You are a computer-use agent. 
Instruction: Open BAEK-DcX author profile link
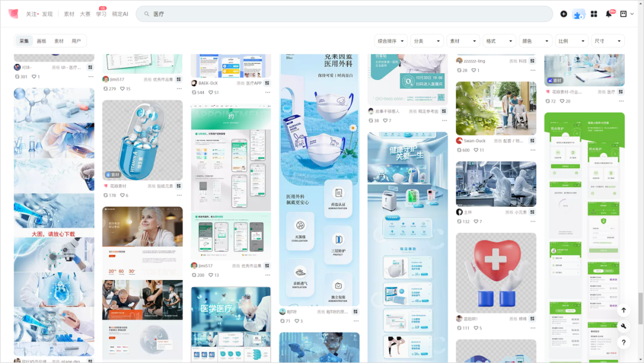click(x=208, y=83)
